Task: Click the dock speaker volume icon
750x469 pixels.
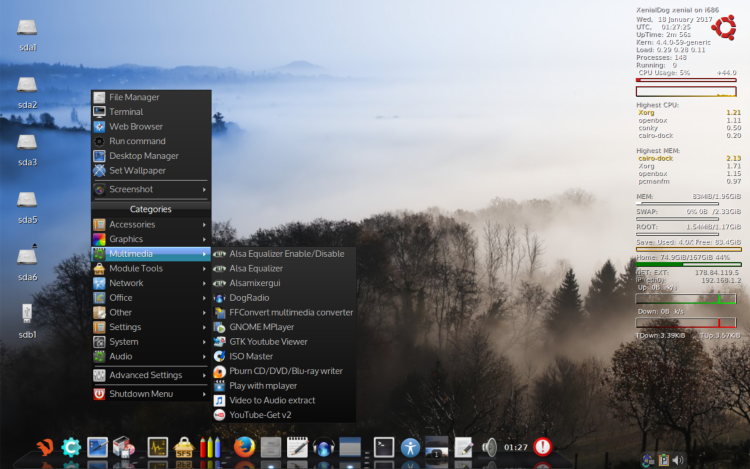Action: click(489, 447)
